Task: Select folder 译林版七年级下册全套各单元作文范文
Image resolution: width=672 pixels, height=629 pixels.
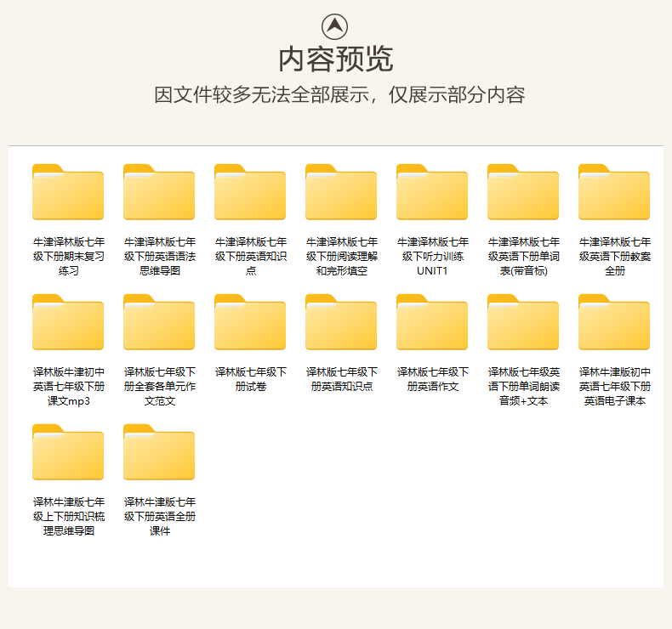Action: (159, 322)
